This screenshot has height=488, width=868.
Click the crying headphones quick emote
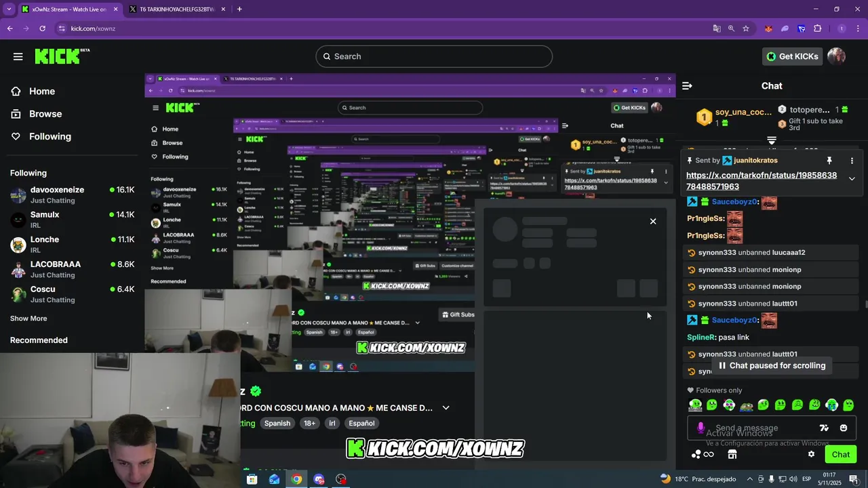pos(831,405)
